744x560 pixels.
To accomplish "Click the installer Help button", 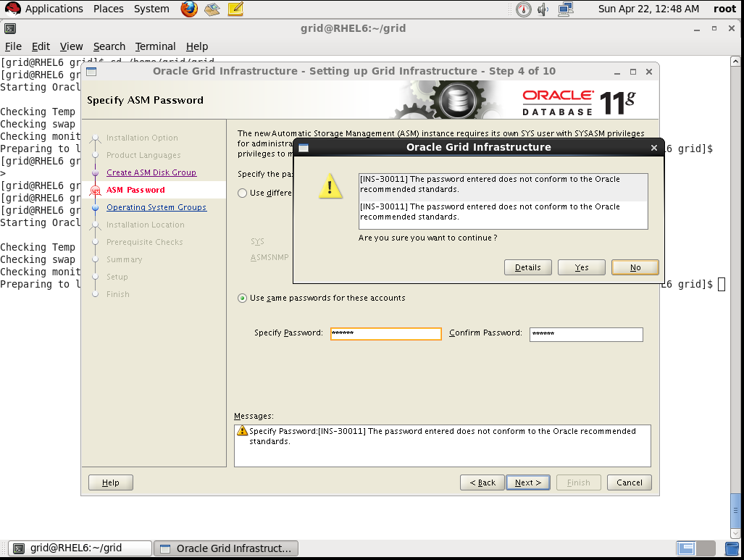I will 111,482.
